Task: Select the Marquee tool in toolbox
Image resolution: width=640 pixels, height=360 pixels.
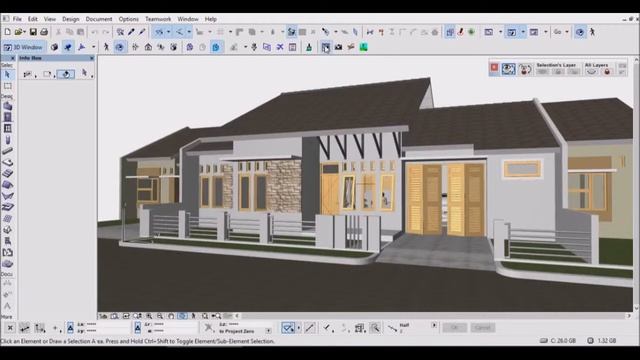Action: coord(7,86)
